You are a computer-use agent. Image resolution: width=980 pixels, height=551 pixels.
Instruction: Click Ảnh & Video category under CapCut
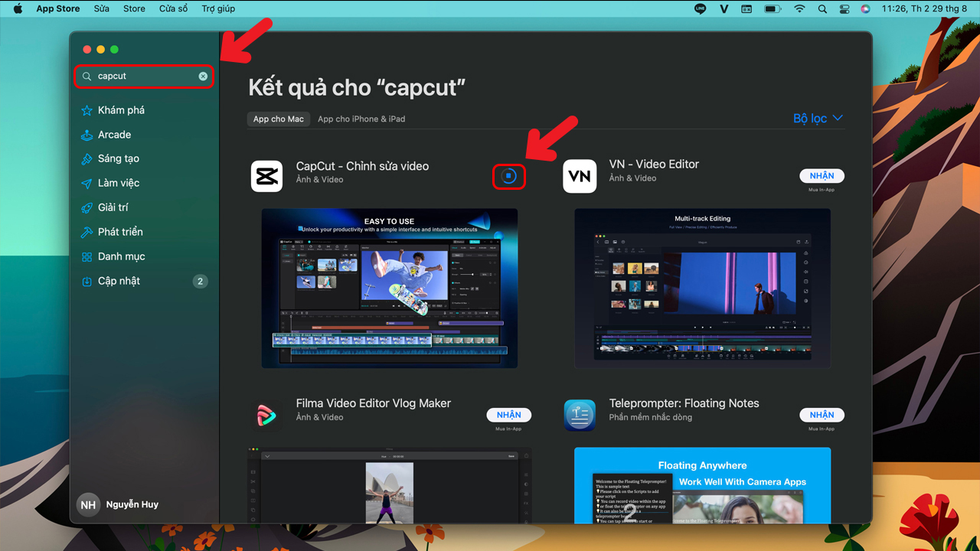pyautogui.click(x=319, y=180)
